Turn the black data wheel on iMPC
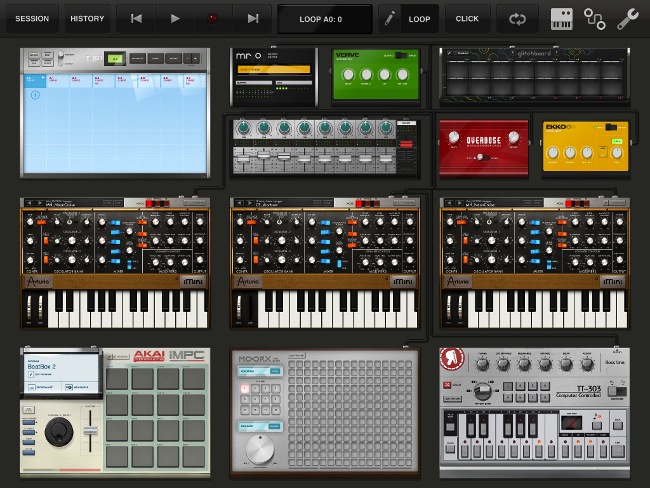The image size is (650, 488). [x=59, y=432]
